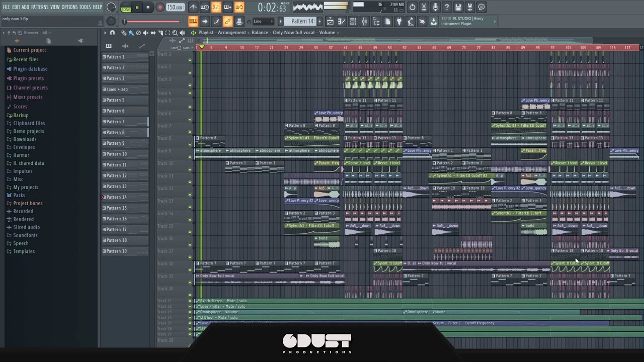This screenshot has height=362, width=644.
Task: Click the red record button
Action: [x=160, y=8]
